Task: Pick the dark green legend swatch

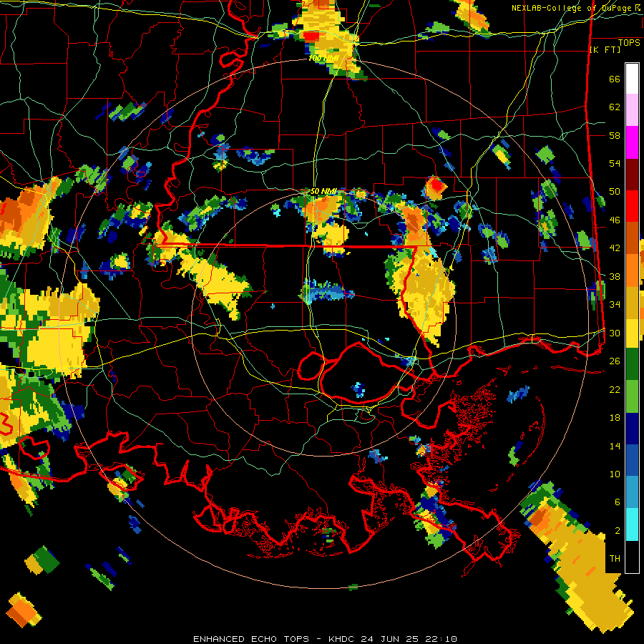Action: coord(632,364)
